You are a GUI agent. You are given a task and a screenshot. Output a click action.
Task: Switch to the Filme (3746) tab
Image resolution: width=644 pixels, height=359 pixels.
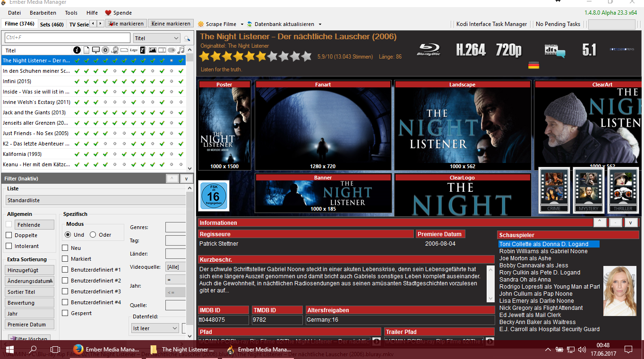pos(19,24)
